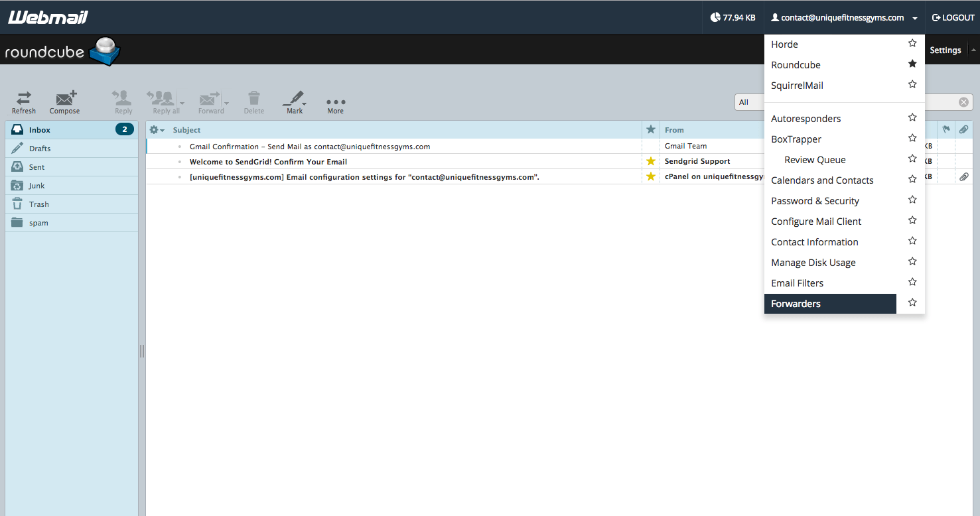980x516 pixels.
Task: Collapse the contact@uniquefitnessgyms.com account dropdown
Action: (x=844, y=18)
